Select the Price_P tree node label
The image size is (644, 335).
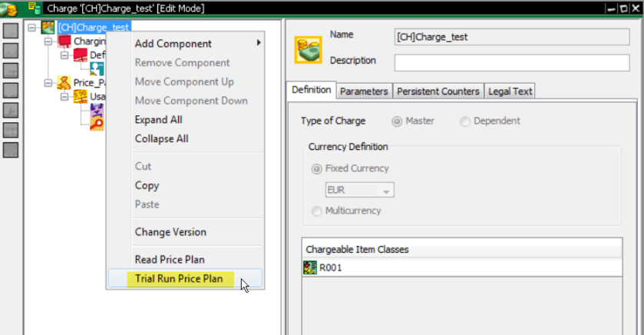point(90,83)
